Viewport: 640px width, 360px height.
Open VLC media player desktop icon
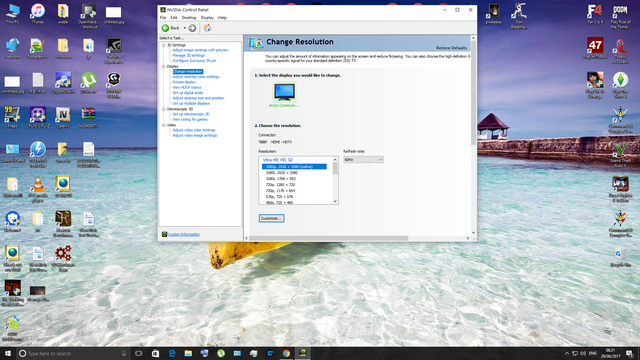tap(38, 190)
